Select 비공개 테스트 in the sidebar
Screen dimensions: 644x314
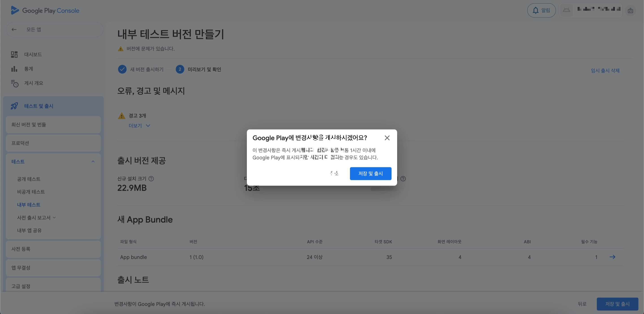[31, 192]
